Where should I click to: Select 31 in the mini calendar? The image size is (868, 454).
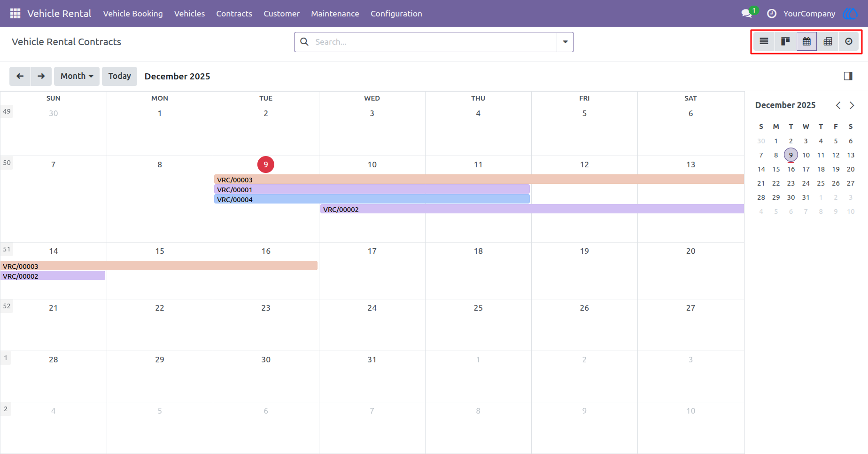[x=806, y=197]
